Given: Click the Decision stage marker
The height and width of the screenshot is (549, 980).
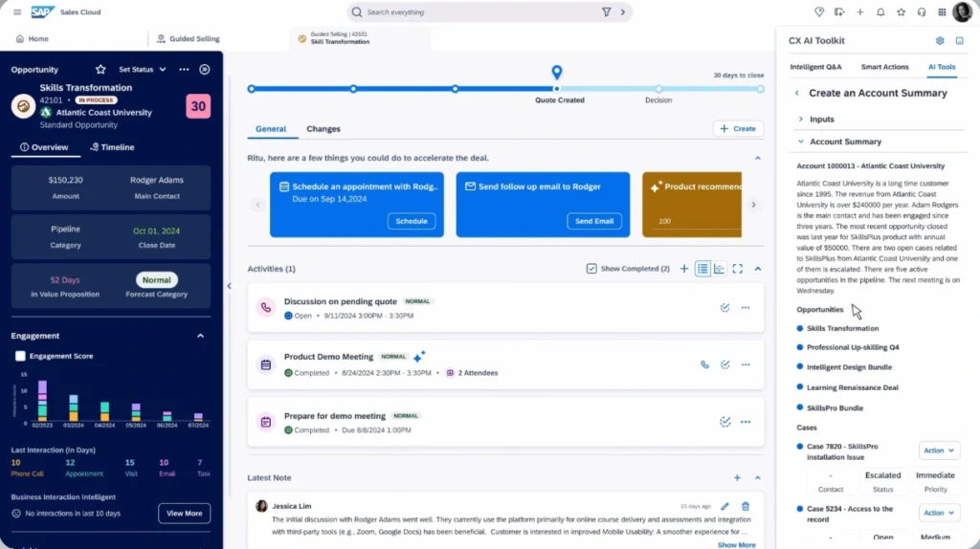Looking at the screenshot, I should [658, 89].
